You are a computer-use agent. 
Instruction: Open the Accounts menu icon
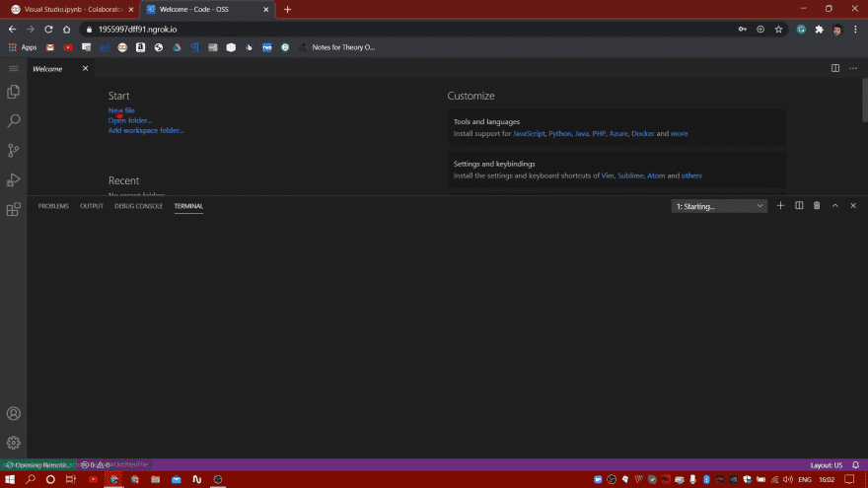click(13, 413)
